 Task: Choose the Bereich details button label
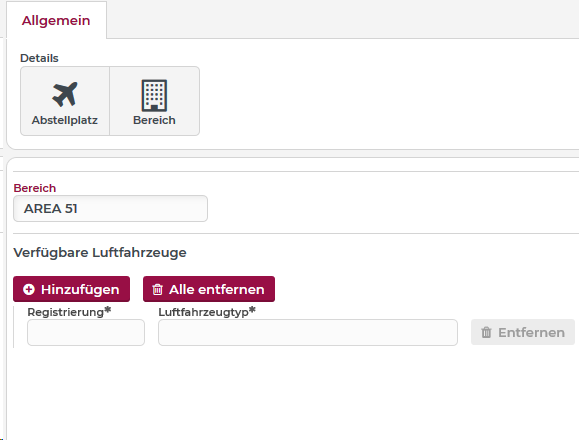click(x=154, y=120)
